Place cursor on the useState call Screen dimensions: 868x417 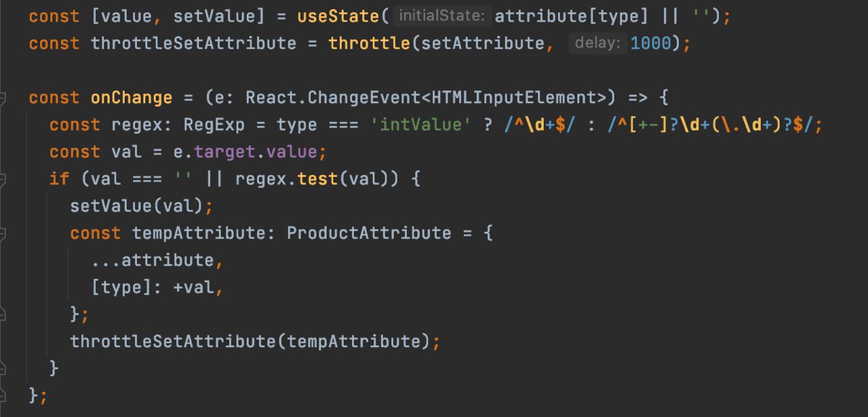coord(338,16)
